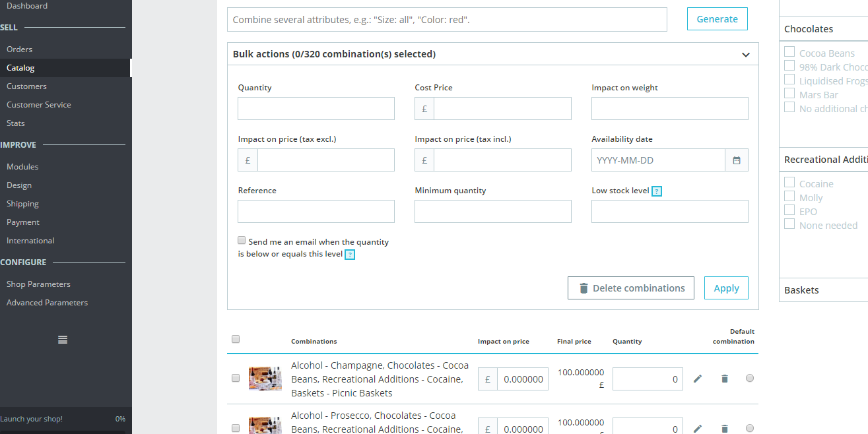Click the email notification help icon
Image resolution: width=868 pixels, height=434 pixels.
click(350, 255)
